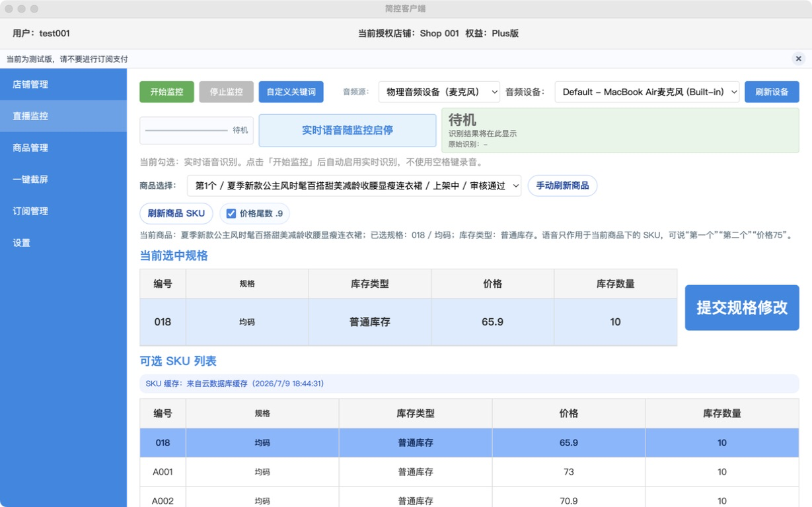Toggle the 价格尾数 .9 checkbox
Screen dimensions: 812x507
tap(231, 213)
